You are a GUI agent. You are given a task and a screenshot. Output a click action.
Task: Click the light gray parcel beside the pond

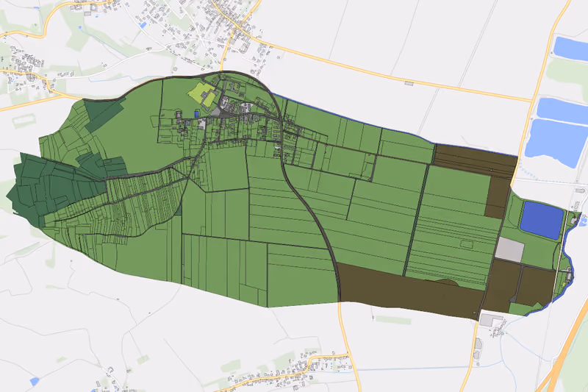[509, 249]
